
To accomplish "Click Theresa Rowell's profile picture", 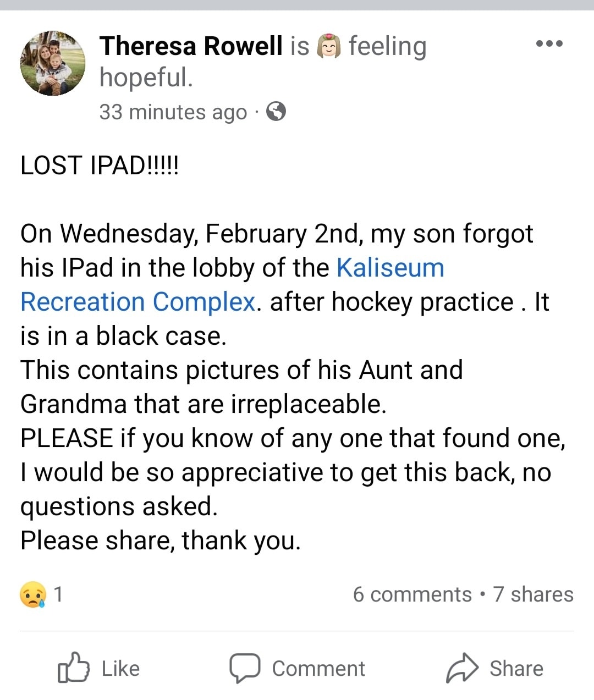I will [x=53, y=63].
